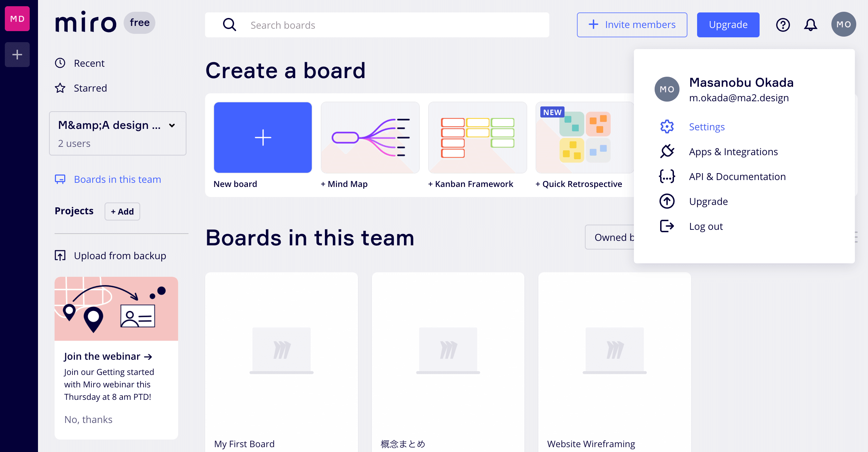Click the Add project button
This screenshot has height=452, width=868.
[x=121, y=211]
